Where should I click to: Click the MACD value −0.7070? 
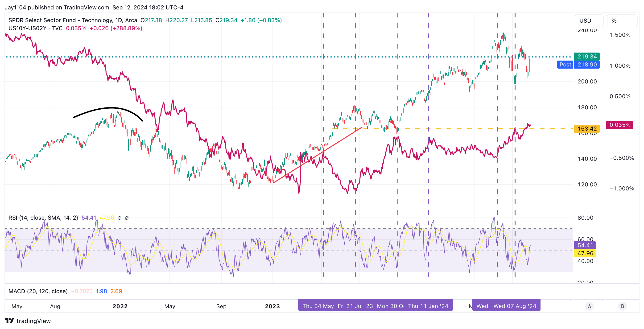pos(82,291)
